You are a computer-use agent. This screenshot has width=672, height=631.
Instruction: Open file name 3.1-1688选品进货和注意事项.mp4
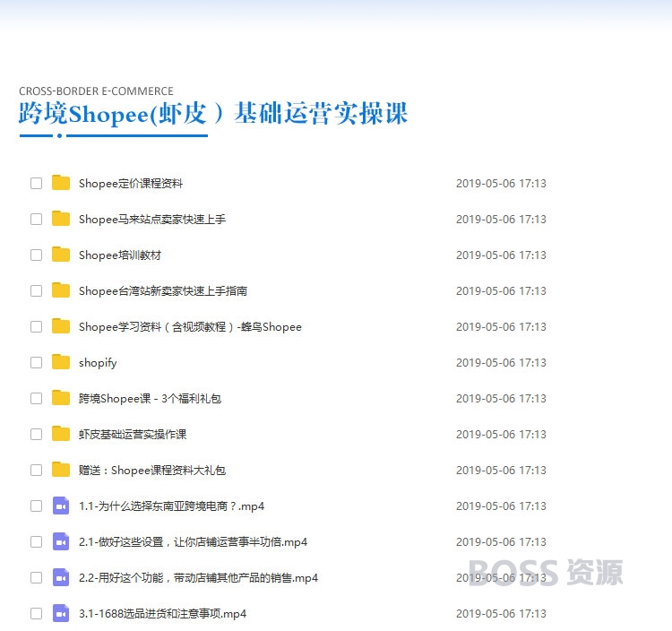tap(162, 614)
